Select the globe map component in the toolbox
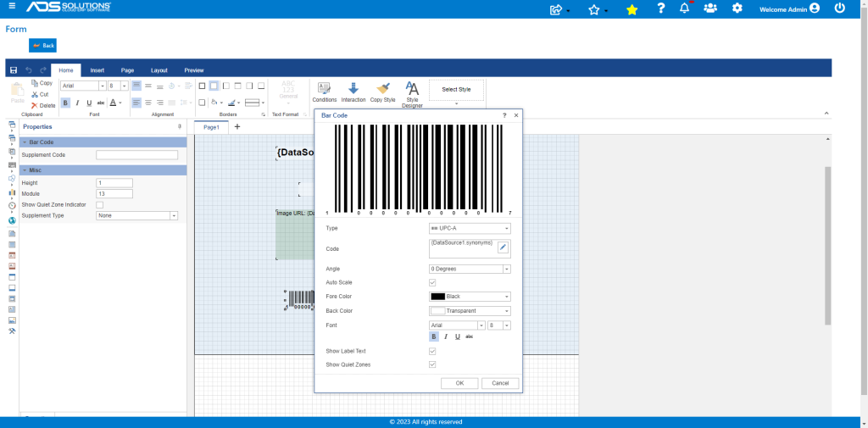This screenshot has height=428, width=868. point(12,220)
